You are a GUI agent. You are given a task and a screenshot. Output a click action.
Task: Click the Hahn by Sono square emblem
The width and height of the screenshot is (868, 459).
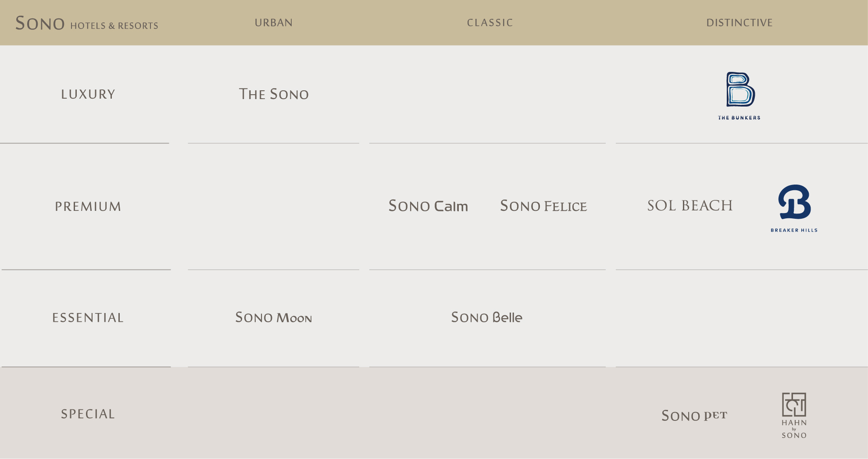[794, 404]
